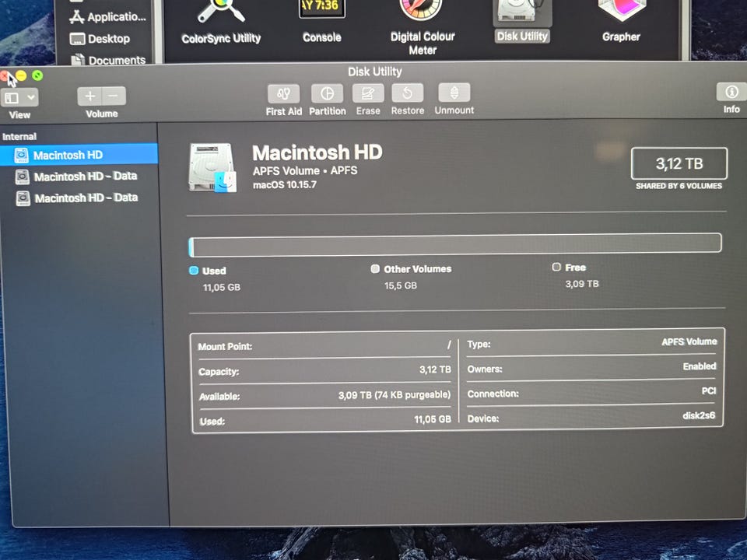Click the First Aid toolbar icon

283,94
